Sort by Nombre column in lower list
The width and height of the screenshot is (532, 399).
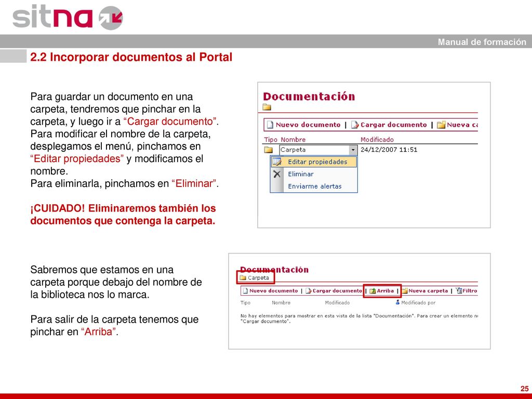click(281, 303)
